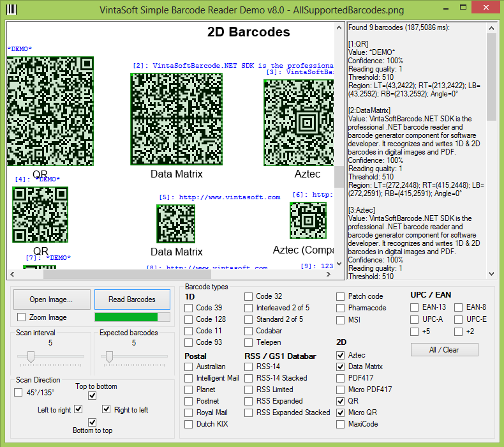Image resolution: width=504 pixels, height=447 pixels.
Task: Tick the RSS Expanded checkbox
Action: pyautogui.click(x=248, y=401)
